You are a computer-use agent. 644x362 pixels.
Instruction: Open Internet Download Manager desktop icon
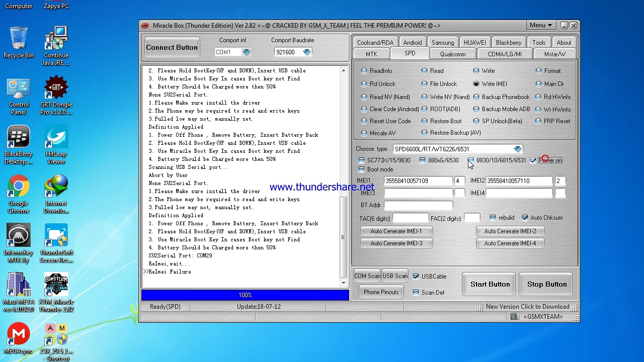56,195
